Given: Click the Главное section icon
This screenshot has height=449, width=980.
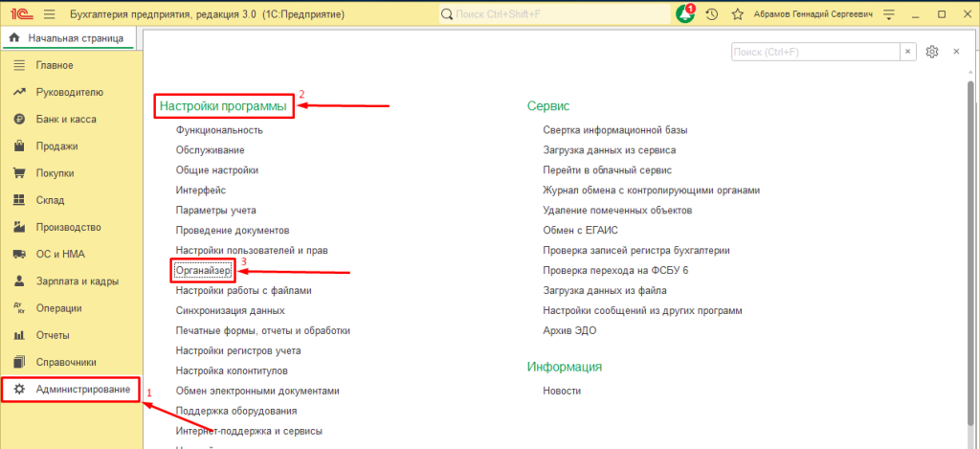Looking at the screenshot, I should (x=19, y=65).
